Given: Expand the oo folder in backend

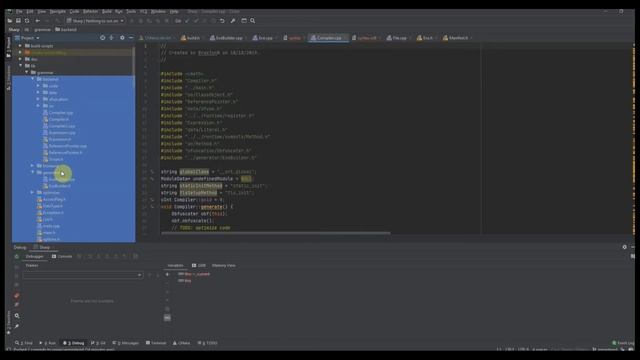Looking at the screenshot, I should pyautogui.click(x=38, y=106).
